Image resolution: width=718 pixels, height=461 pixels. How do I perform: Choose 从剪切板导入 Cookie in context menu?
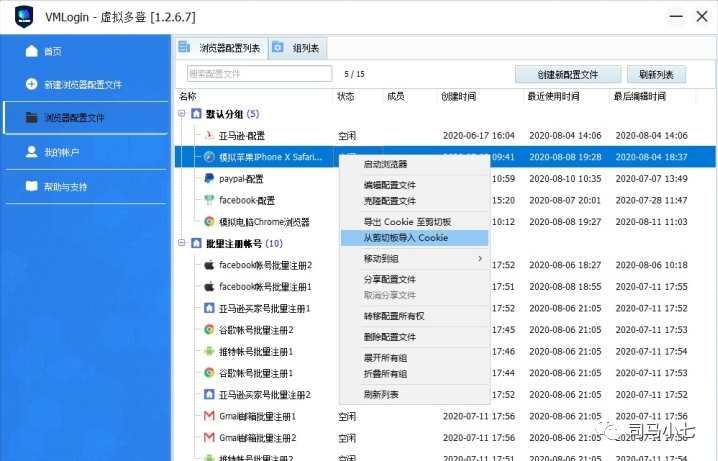(x=405, y=238)
